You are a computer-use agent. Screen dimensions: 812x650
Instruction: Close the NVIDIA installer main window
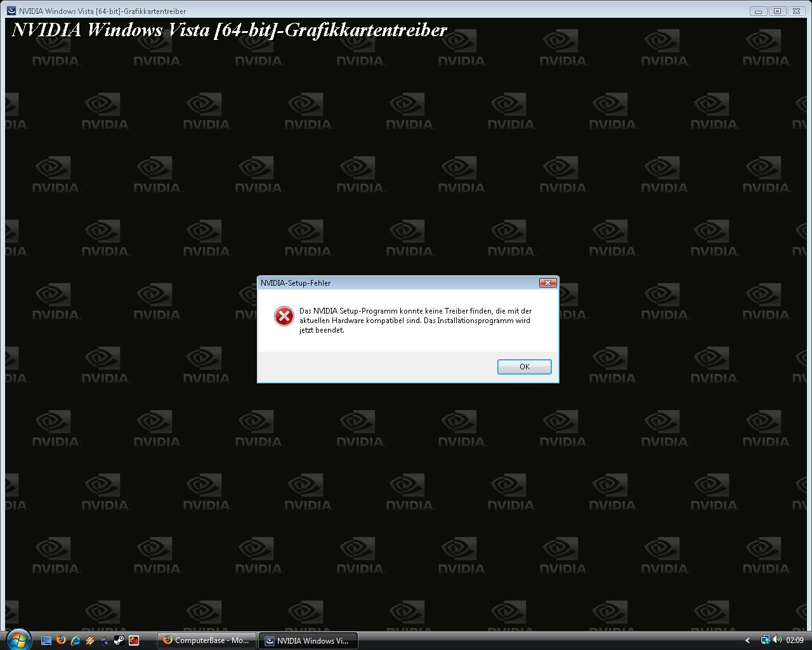point(796,11)
